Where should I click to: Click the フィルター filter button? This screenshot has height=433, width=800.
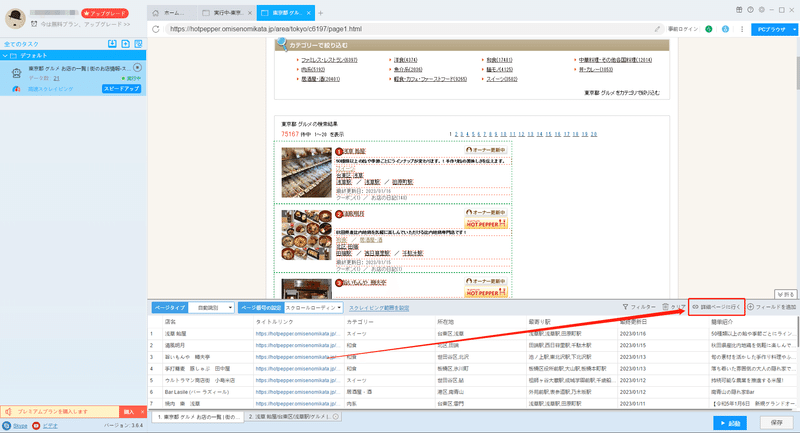(639, 307)
